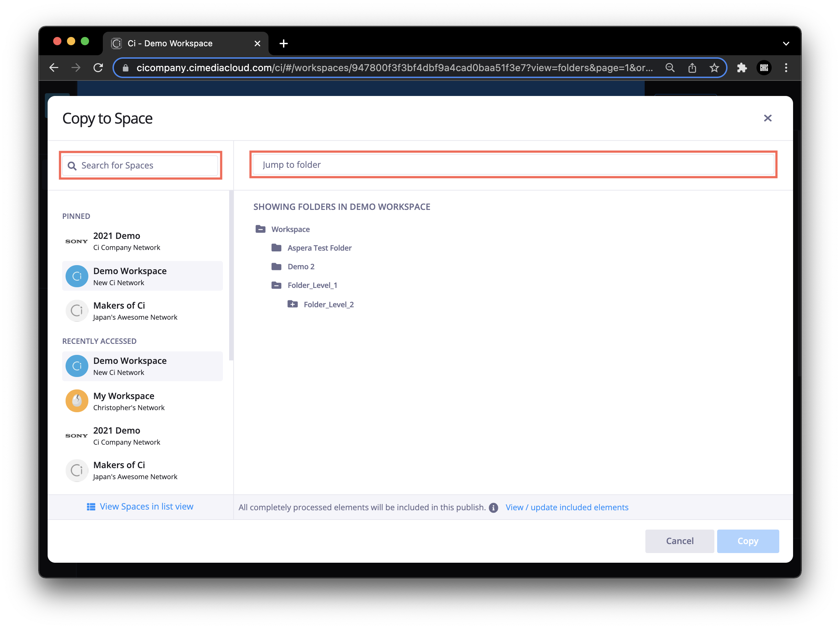The width and height of the screenshot is (840, 629).
Task: Click the Search for Spaces field
Action: pos(140,165)
